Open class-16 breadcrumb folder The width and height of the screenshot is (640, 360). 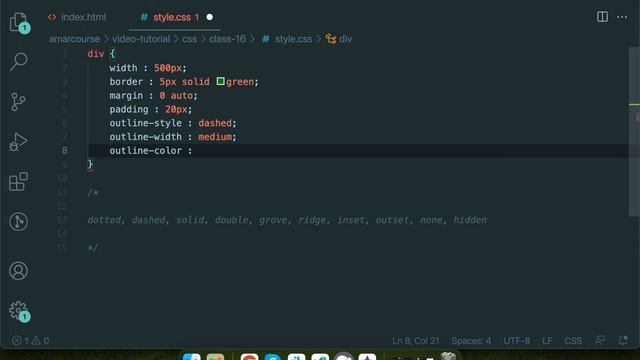(227, 39)
